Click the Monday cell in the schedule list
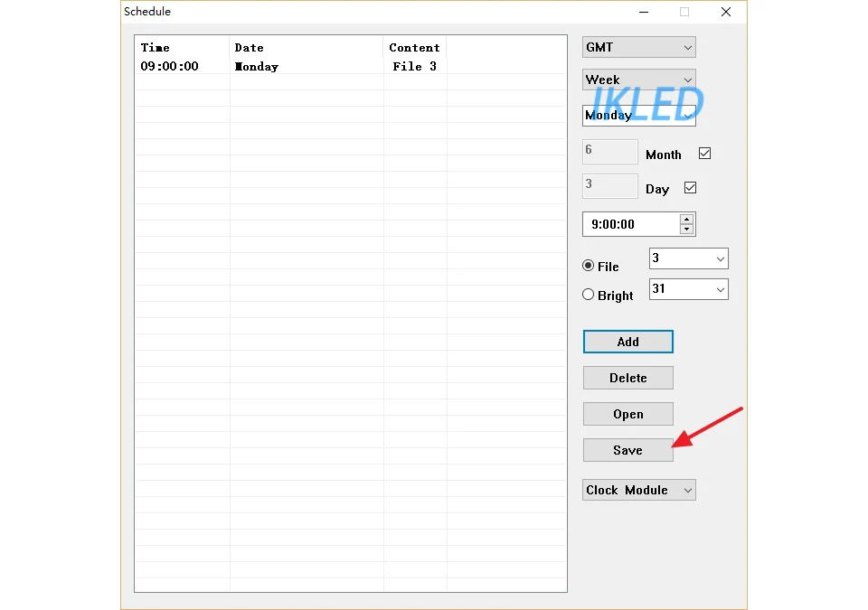This screenshot has width=868, height=610. click(256, 67)
